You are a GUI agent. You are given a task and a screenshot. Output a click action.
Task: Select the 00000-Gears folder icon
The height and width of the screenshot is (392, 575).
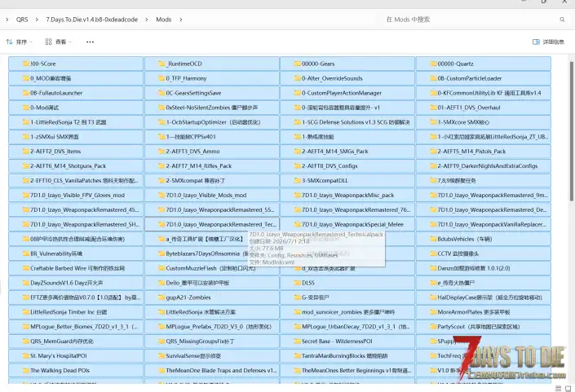tap(297, 64)
